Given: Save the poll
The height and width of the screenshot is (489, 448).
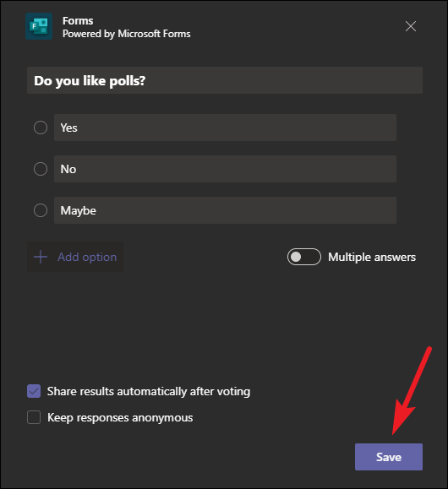Looking at the screenshot, I should 389,457.
